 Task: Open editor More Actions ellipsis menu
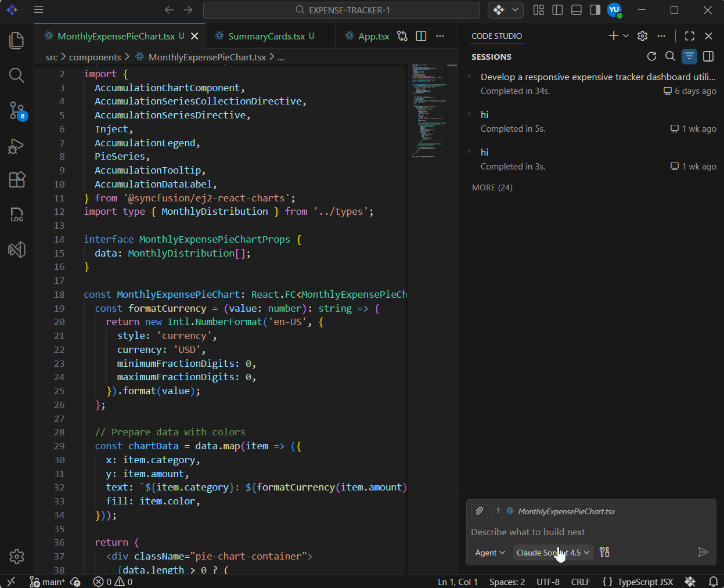(440, 36)
